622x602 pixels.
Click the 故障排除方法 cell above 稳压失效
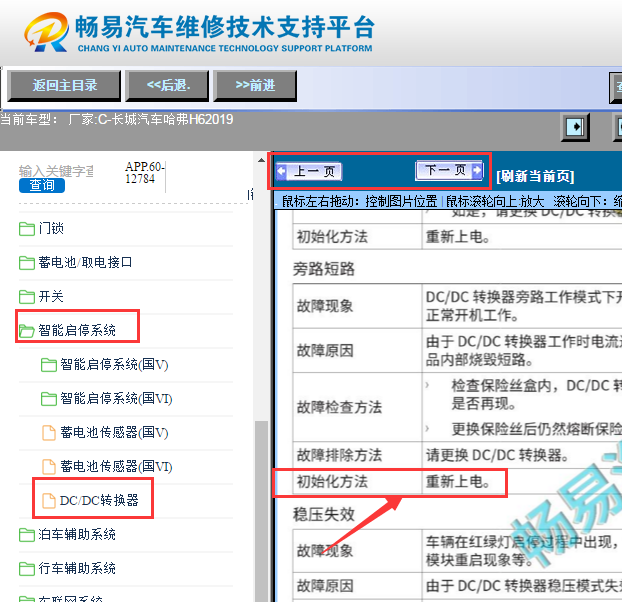point(357,454)
